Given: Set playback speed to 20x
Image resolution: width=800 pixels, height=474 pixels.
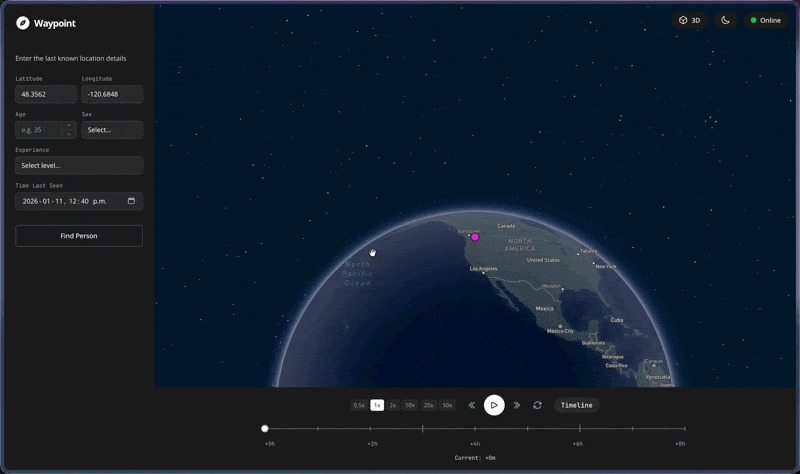Looking at the screenshot, I should click(x=429, y=405).
